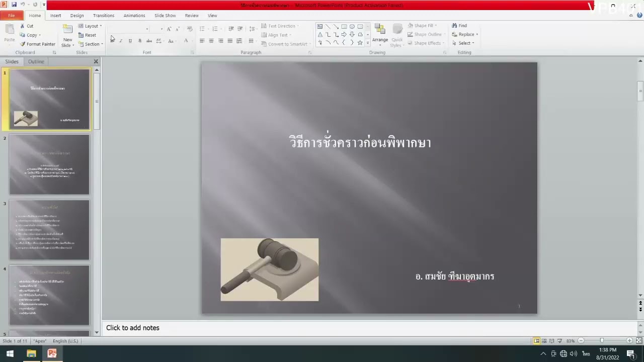Switch to Normal view in status bar

pos(537,341)
